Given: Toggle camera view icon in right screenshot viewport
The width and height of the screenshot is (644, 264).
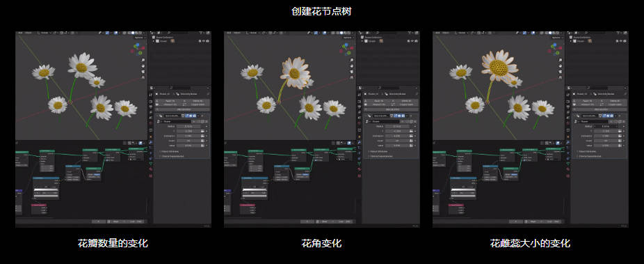Looking at the screenshot, I should pos(561,72).
